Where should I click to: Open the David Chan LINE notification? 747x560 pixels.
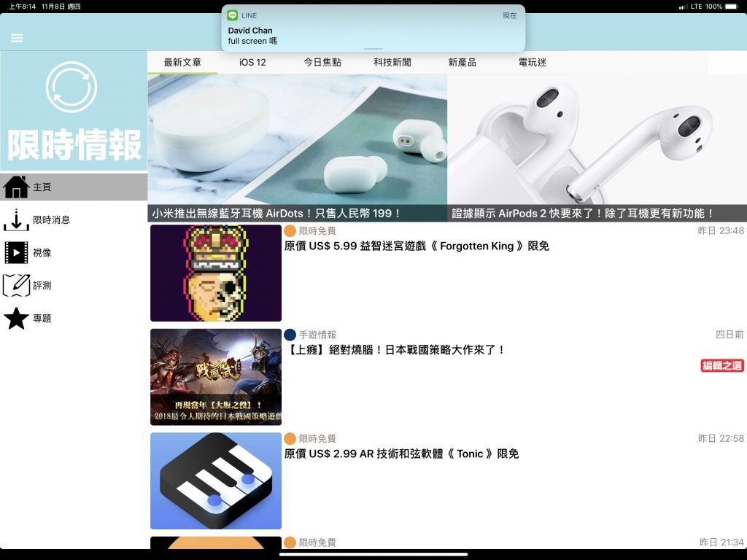click(373, 28)
